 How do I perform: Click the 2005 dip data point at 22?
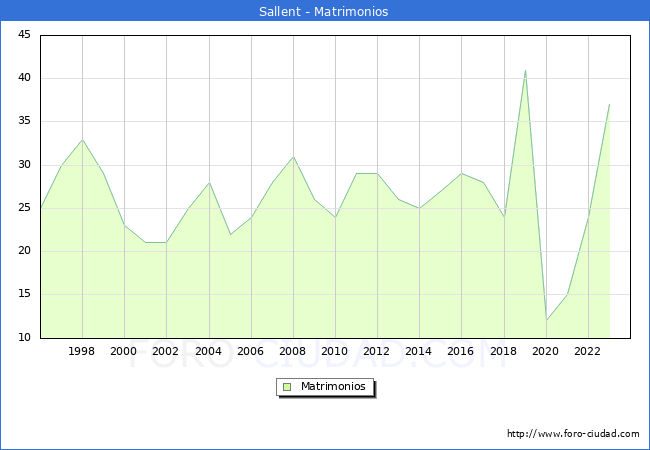pyautogui.click(x=230, y=235)
